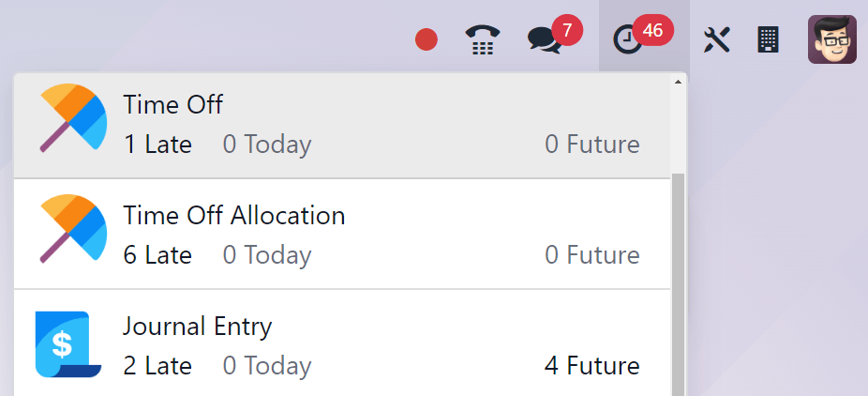Open the company switcher building icon
868x396 pixels.
[x=768, y=39]
